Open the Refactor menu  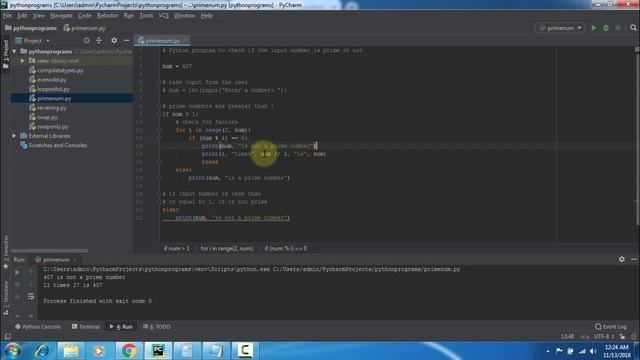click(107, 16)
